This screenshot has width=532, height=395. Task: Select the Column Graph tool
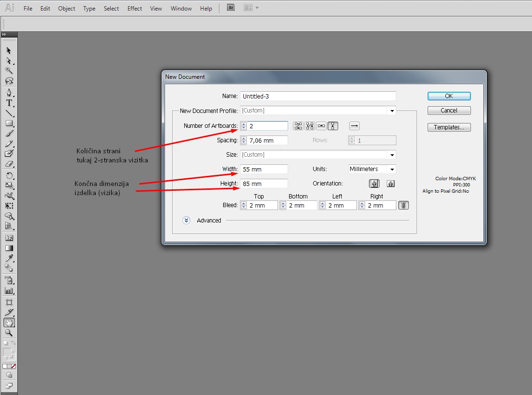tap(9, 291)
